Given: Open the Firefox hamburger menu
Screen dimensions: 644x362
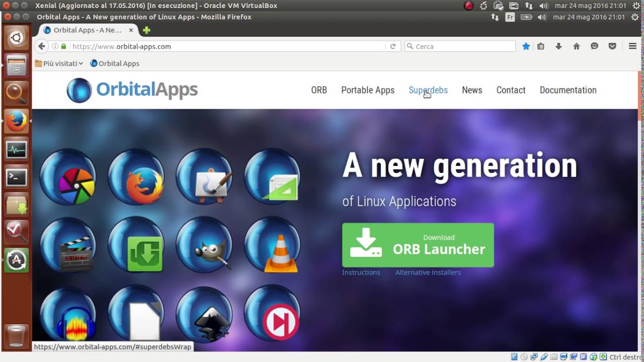Looking at the screenshot, I should coord(633,46).
